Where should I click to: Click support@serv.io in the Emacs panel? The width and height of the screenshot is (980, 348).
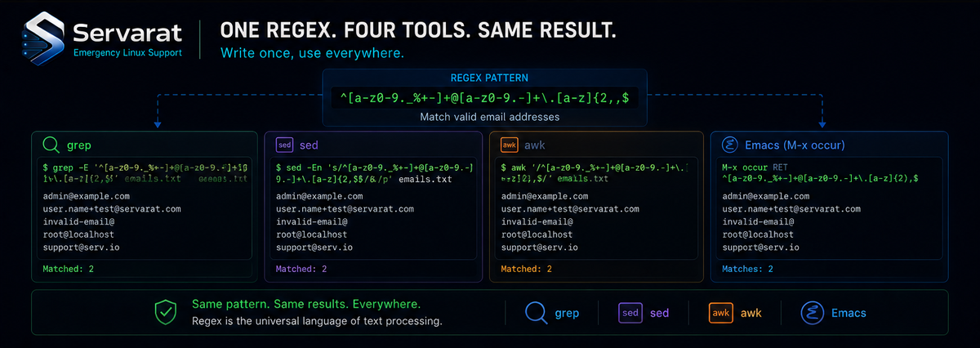click(761, 246)
